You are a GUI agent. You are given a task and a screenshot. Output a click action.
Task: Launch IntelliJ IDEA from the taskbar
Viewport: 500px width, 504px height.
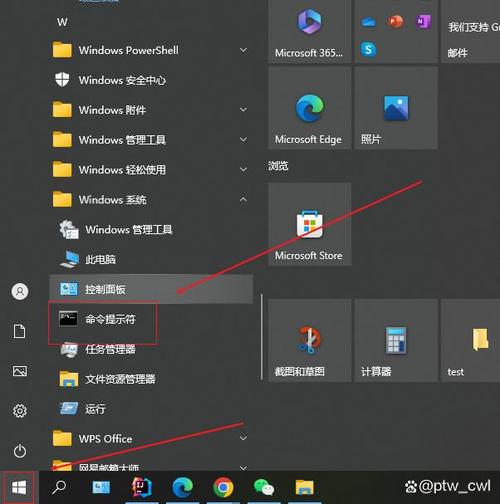[x=141, y=488]
